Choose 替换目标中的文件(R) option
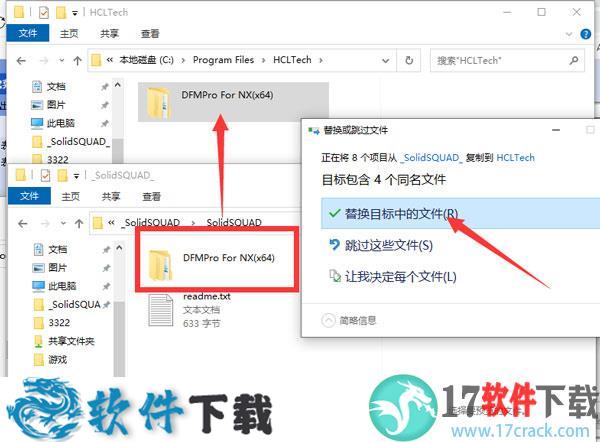The height and width of the screenshot is (442, 600). [x=460, y=214]
